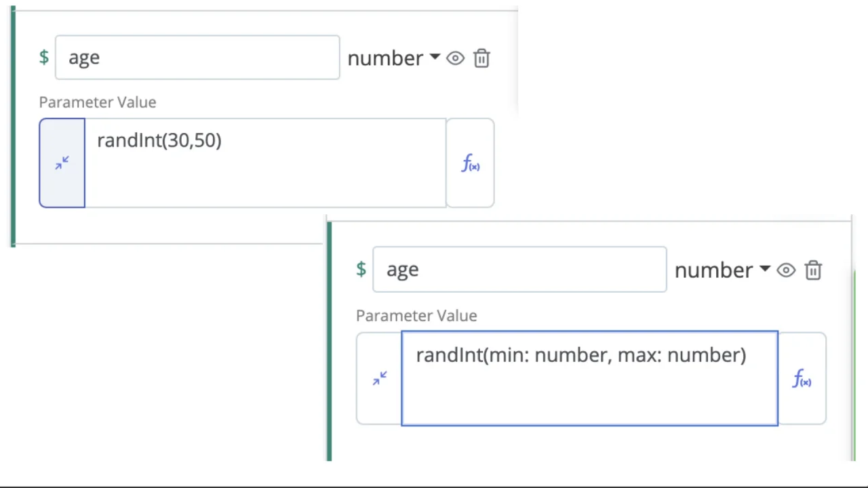Click dollar sign in the randInt(min: number, max: number) panel
Image resolution: width=868 pixels, height=488 pixels.
361,269
